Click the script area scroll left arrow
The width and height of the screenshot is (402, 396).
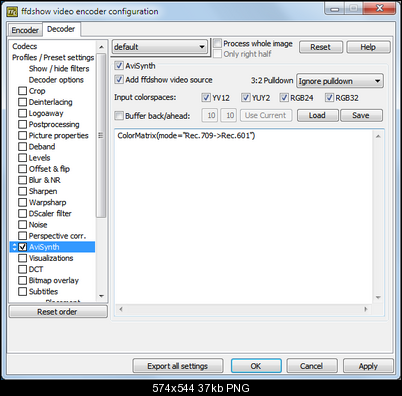pos(121,309)
